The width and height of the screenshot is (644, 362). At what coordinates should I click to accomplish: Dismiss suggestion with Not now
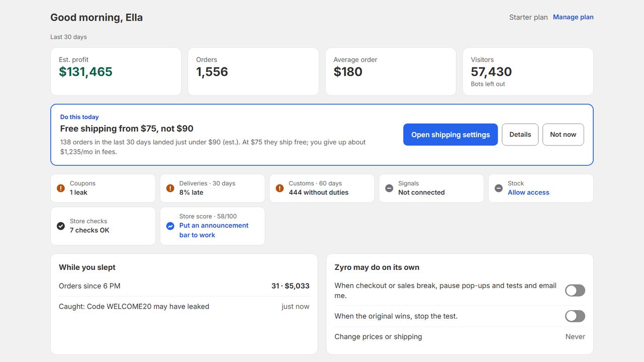[x=563, y=135]
